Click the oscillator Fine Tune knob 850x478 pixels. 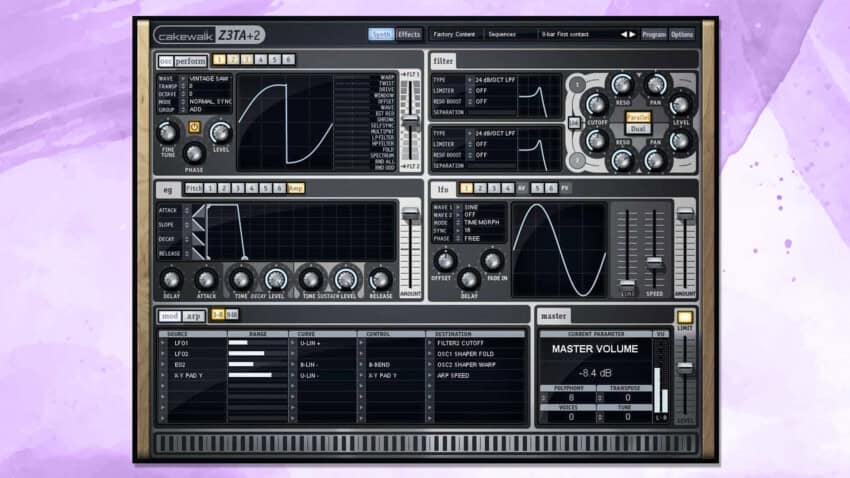(x=168, y=132)
